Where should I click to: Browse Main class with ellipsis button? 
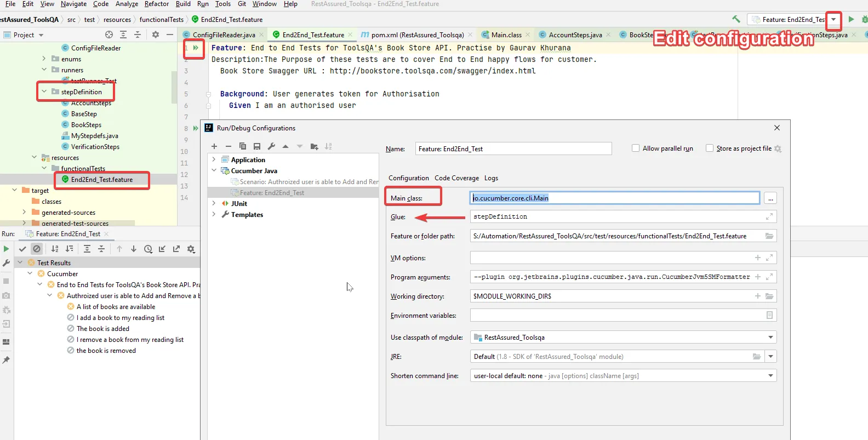click(x=770, y=198)
